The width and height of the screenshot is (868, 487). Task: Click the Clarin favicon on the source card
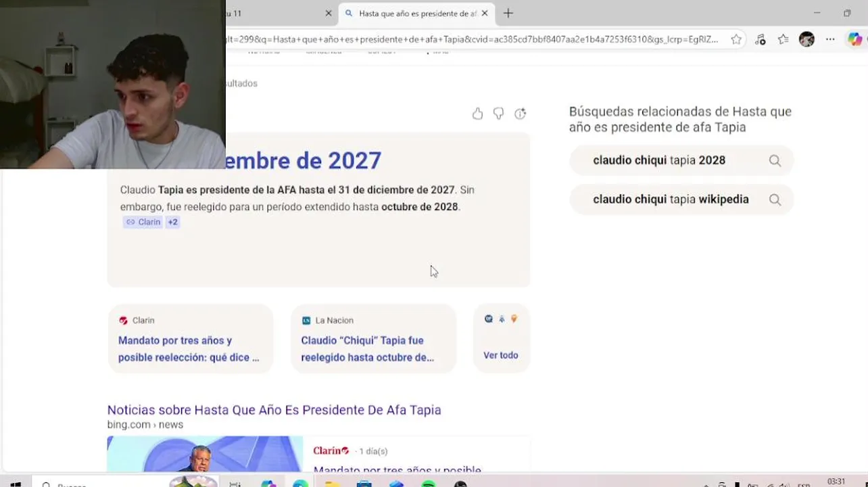(123, 321)
